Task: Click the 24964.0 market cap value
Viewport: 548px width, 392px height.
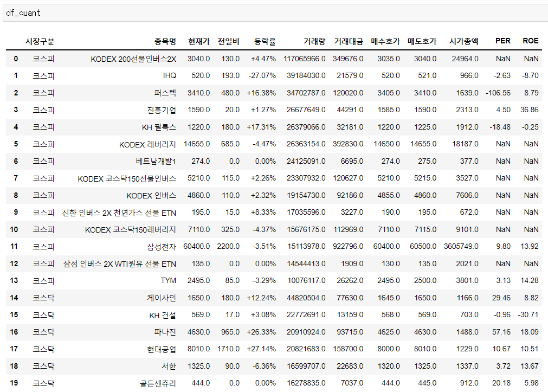Action: (465, 59)
